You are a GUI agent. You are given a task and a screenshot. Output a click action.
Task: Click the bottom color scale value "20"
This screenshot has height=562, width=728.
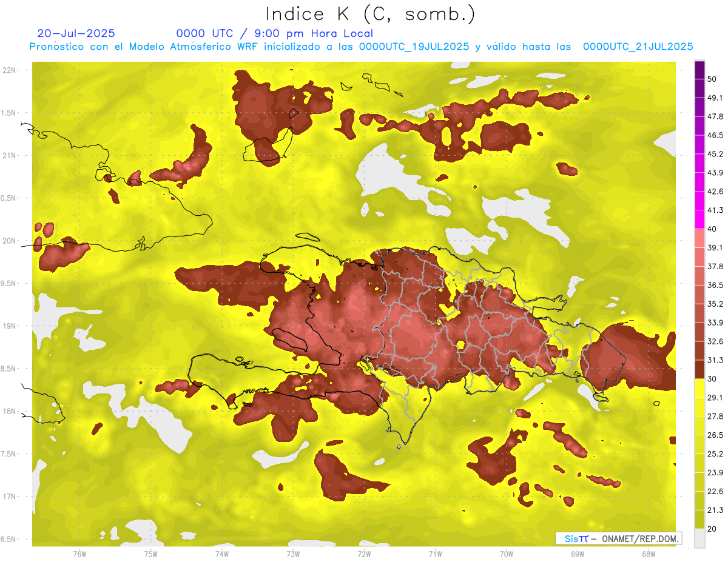[713, 529]
